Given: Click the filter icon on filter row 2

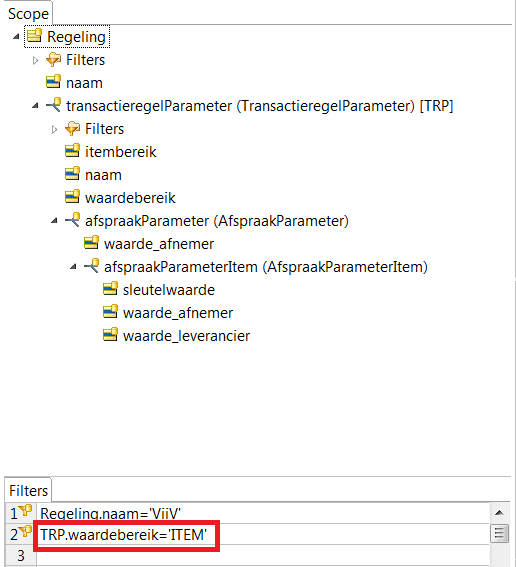Looking at the screenshot, I should (26, 532).
